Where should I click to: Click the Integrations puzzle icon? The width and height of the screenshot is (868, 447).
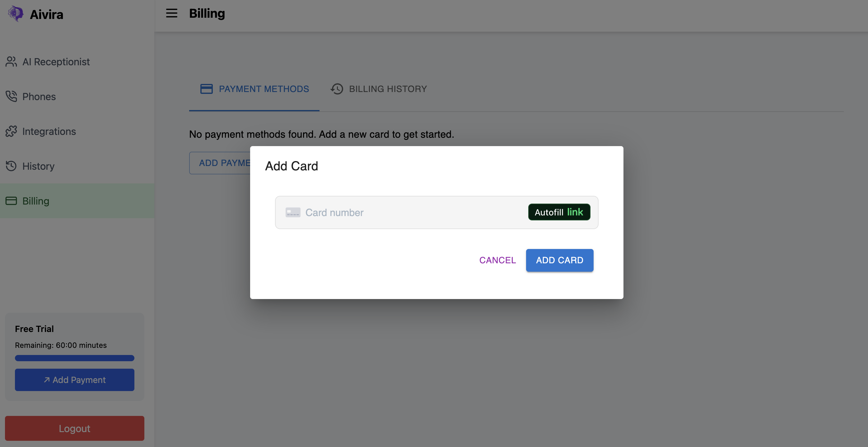[11, 131]
